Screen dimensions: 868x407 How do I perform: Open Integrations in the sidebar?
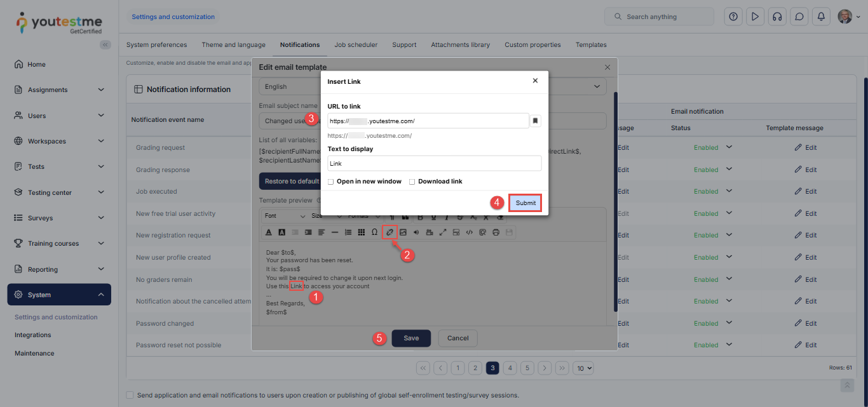point(33,335)
